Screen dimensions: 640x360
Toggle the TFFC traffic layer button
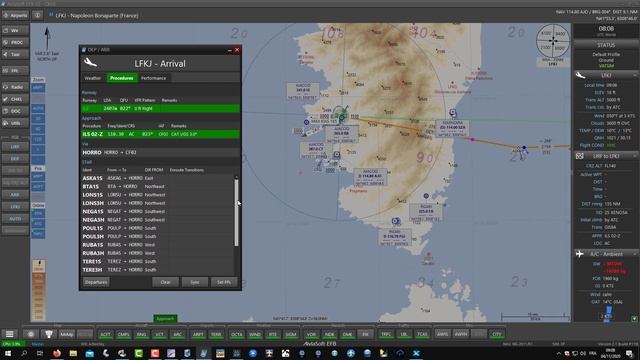click(x=386, y=334)
